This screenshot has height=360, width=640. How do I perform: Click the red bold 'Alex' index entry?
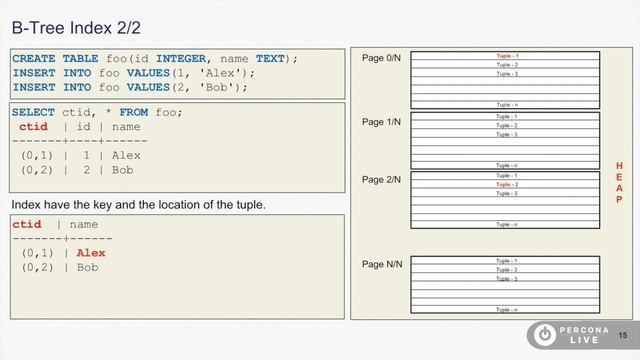(x=91, y=253)
